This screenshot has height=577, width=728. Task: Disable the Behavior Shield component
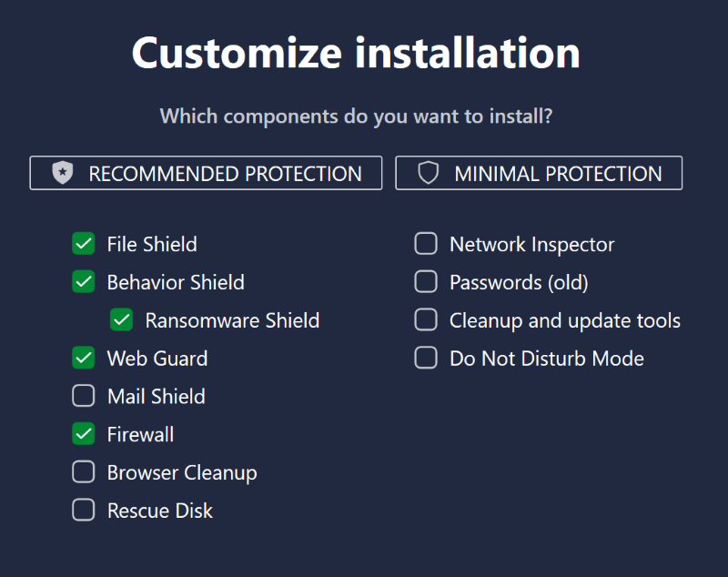[x=84, y=282]
